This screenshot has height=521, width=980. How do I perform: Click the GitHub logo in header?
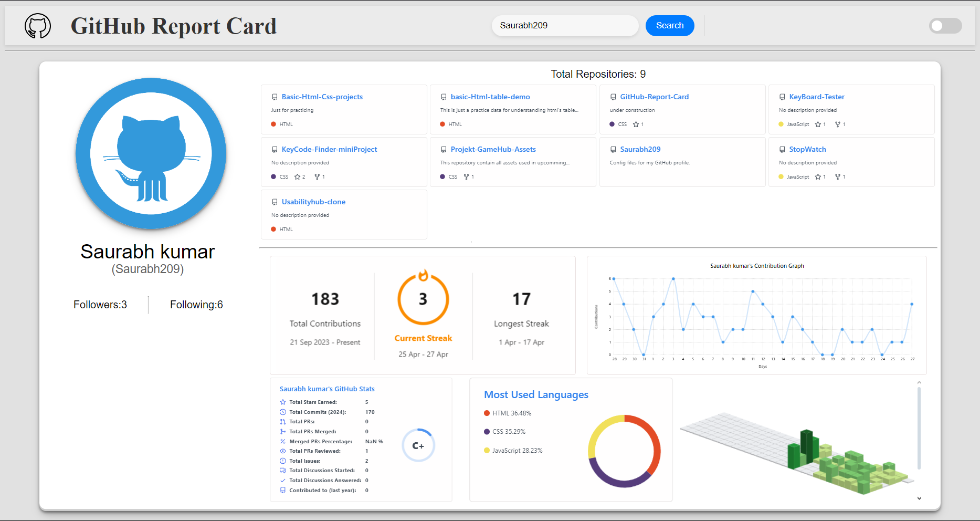pyautogui.click(x=38, y=26)
